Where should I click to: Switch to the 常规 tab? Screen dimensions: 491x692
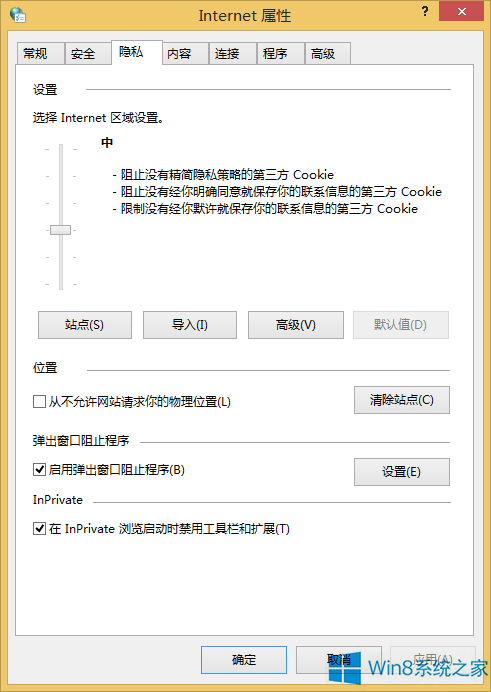[x=41, y=54]
